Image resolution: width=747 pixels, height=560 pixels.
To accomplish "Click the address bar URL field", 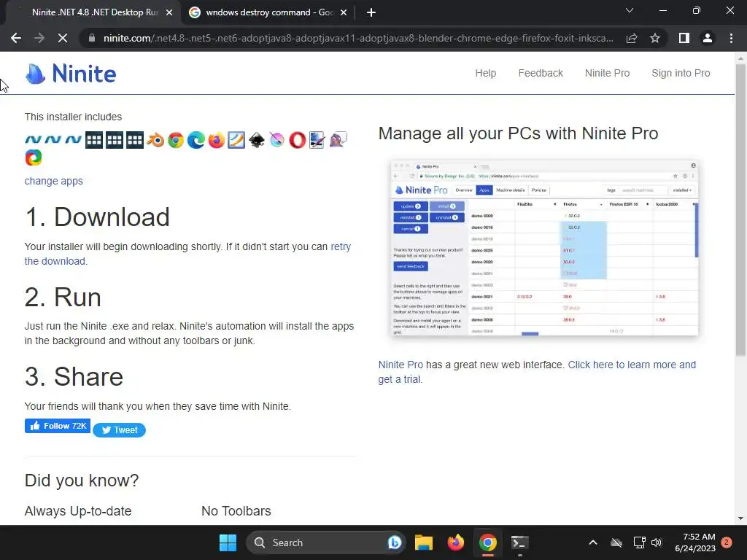I will [x=358, y=38].
